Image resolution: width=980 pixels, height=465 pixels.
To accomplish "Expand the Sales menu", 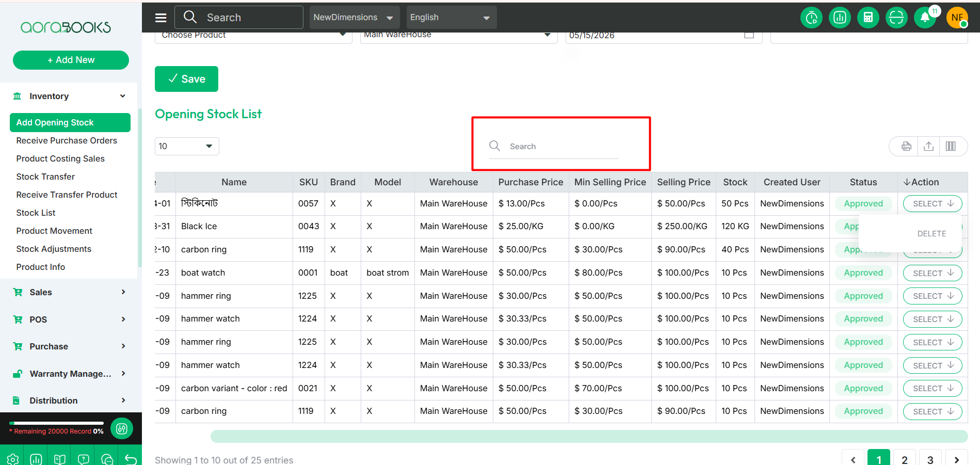I will point(70,292).
